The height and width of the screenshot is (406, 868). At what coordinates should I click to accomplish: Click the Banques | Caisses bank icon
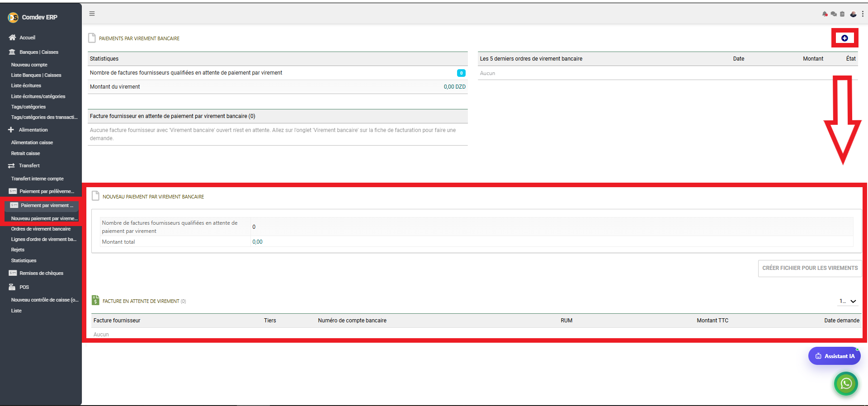[x=12, y=52]
